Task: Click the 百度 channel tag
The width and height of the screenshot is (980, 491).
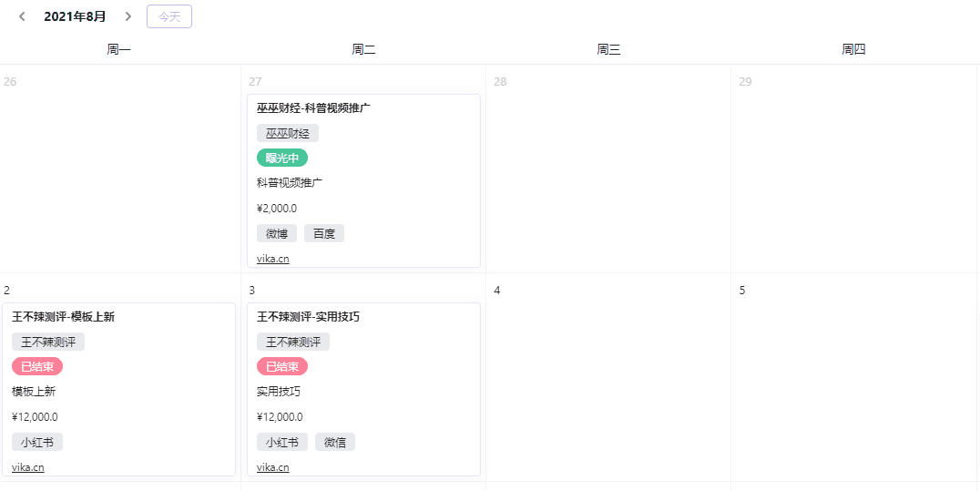Action: coord(323,233)
